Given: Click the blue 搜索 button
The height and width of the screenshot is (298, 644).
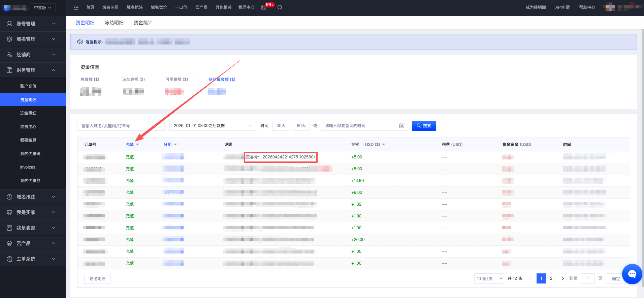Looking at the screenshot, I should point(424,126).
